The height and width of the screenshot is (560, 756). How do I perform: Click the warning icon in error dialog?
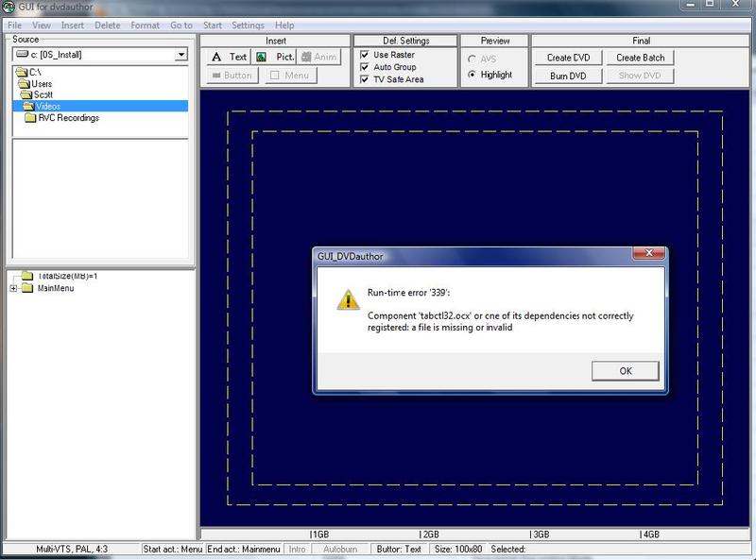point(348,299)
